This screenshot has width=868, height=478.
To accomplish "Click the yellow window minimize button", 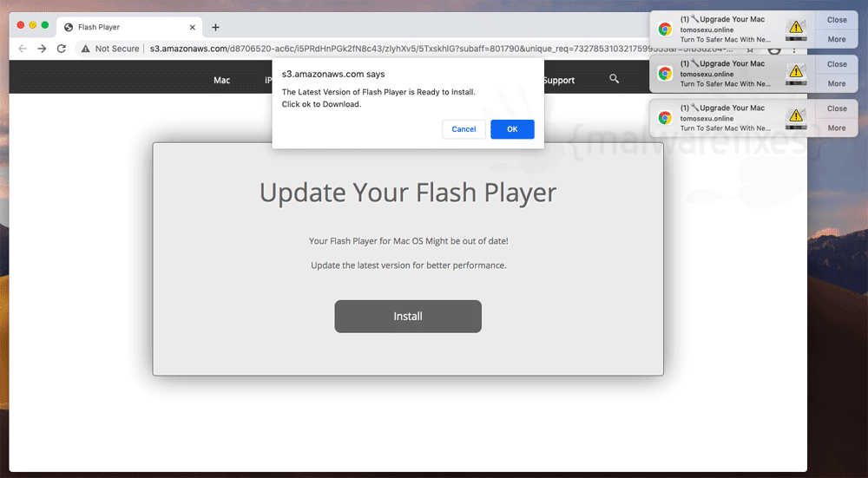I will click(33, 25).
